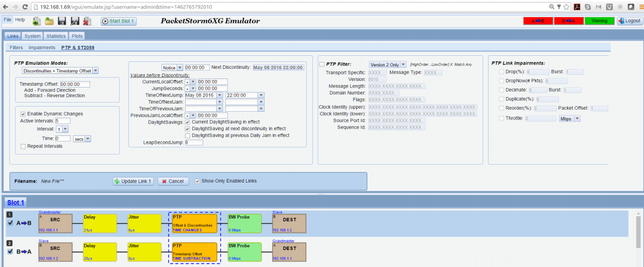Open the Help menu
The image size is (644, 267).
[20, 20]
